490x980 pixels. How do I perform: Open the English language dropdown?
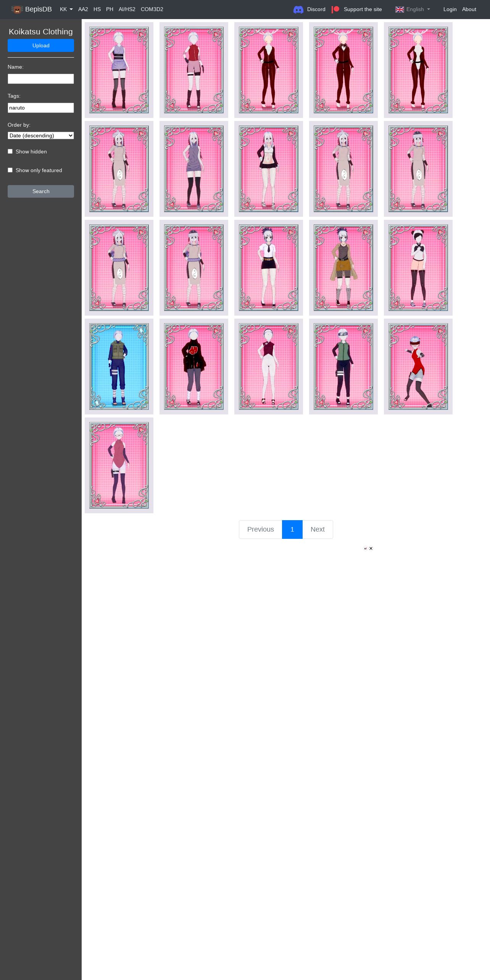pos(413,10)
